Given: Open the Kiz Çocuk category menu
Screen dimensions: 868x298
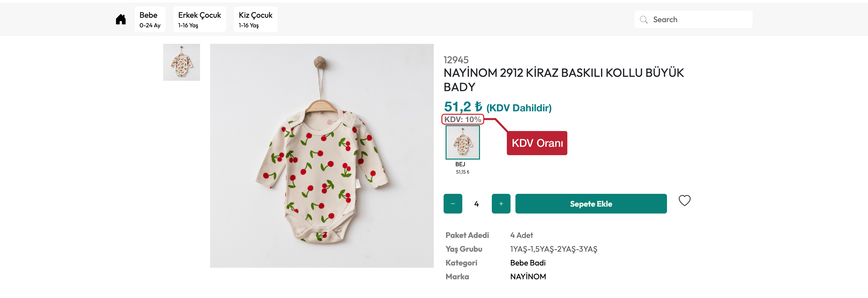Looking at the screenshot, I should pyautogui.click(x=255, y=19).
